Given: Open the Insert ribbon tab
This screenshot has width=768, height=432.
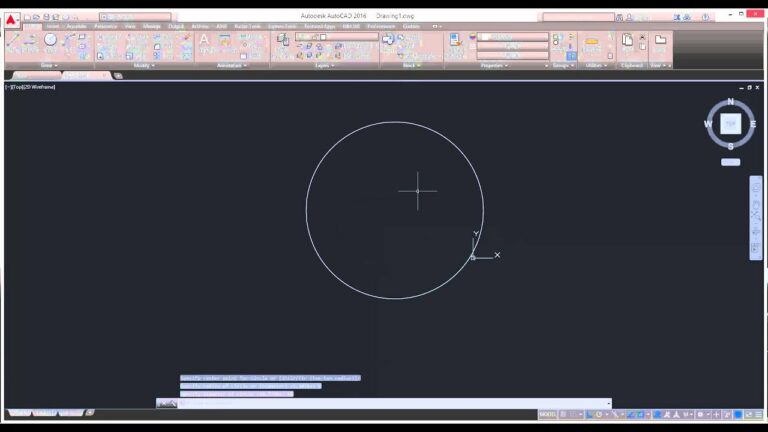Looking at the screenshot, I should point(52,26).
